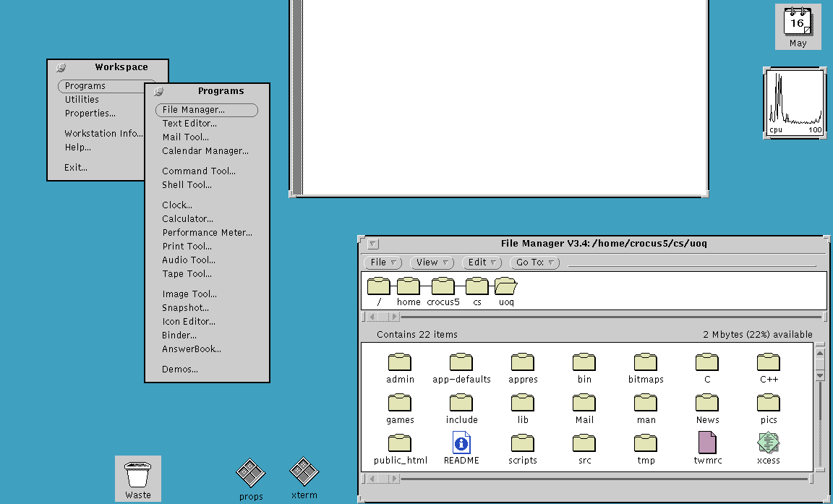
Task: Click the root / folder in path
Action: (379, 286)
